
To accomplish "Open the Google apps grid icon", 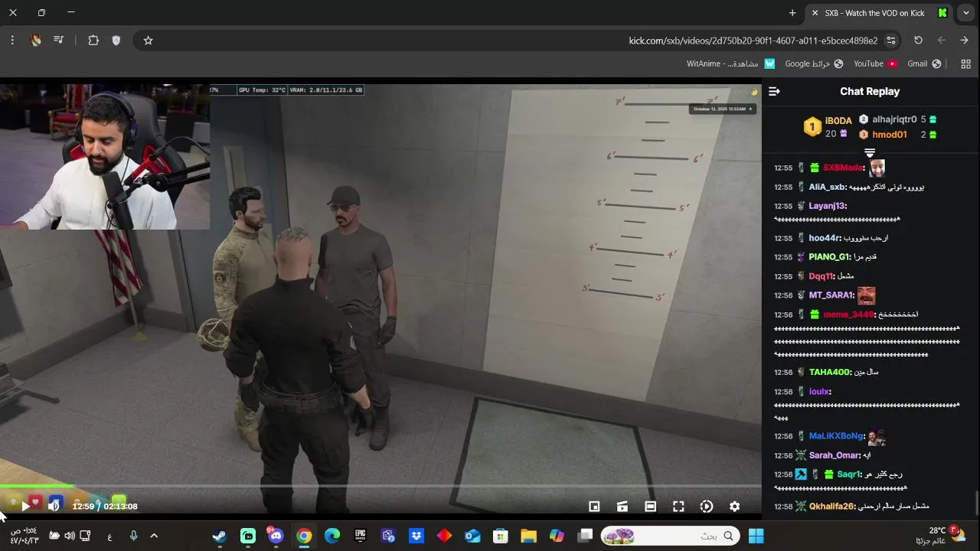I will pyautogui.click(x=965, y=64).
